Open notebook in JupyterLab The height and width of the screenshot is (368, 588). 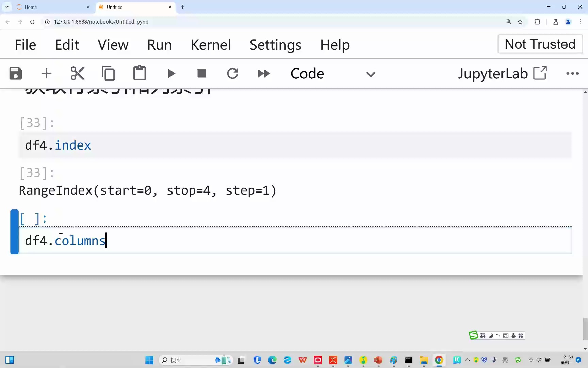pos(502,74)
